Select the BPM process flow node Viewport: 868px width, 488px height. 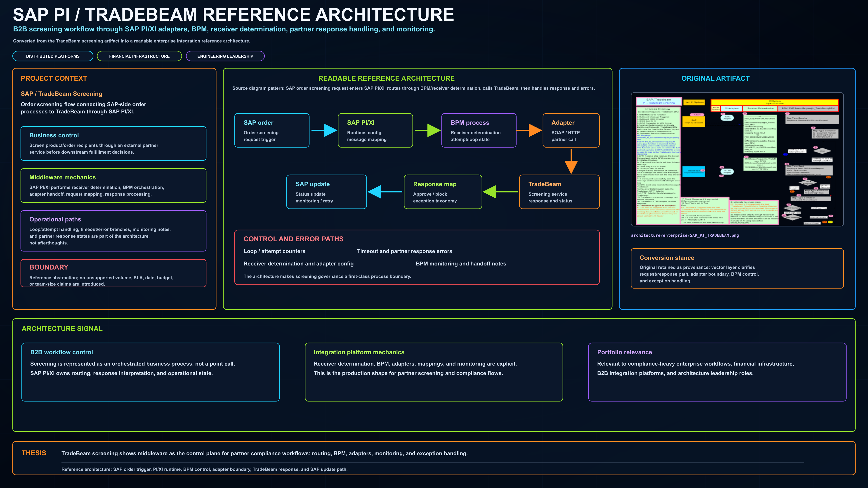(x=479, y=130)
